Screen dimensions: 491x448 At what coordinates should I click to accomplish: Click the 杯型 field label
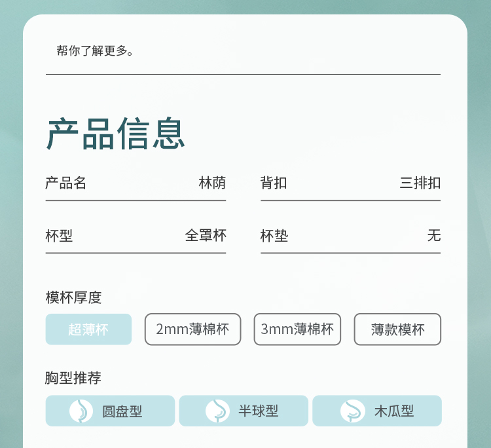[x=59, y=235]
